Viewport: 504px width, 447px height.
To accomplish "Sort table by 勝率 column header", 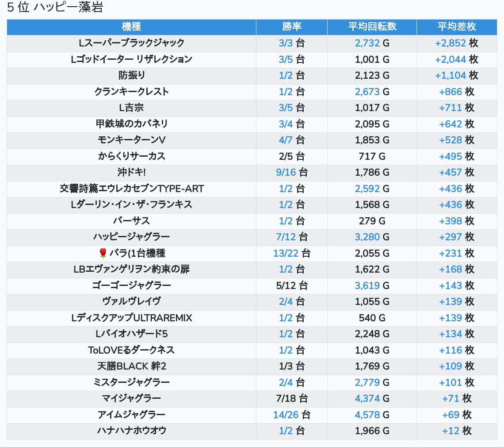I will pos(291,27).
